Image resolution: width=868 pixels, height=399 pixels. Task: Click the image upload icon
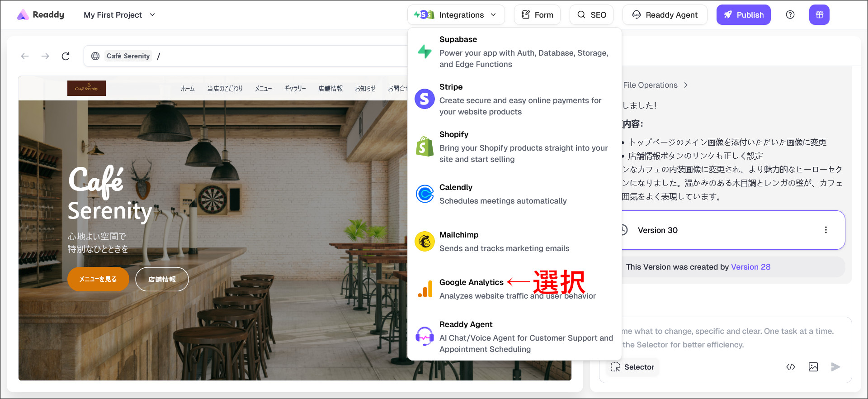click(813, 367)
